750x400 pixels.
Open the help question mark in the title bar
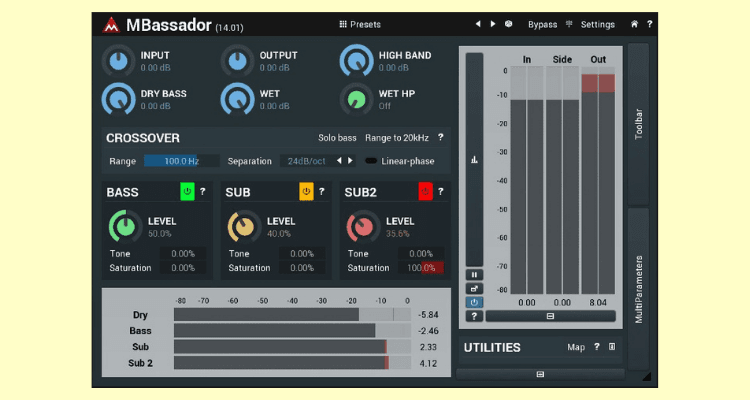pyautogui.click(x=650, y=24)
